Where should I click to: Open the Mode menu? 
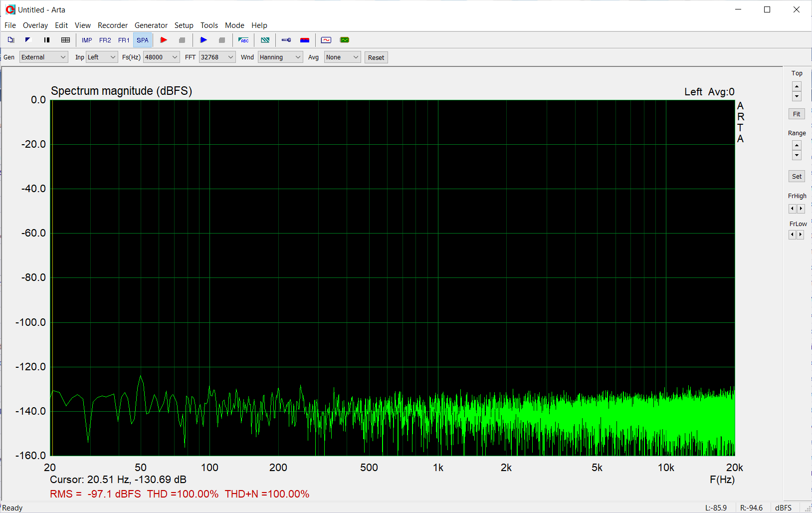[x=235, y=25]
